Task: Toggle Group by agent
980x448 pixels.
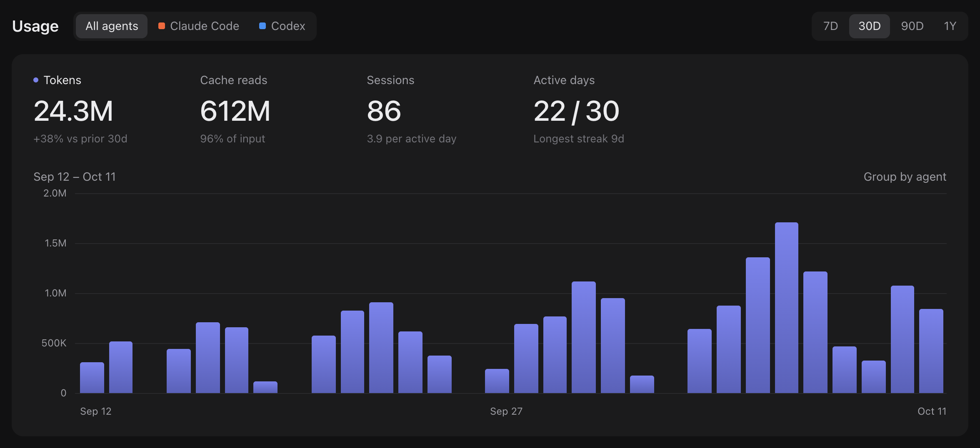Action: pos(905,177)
